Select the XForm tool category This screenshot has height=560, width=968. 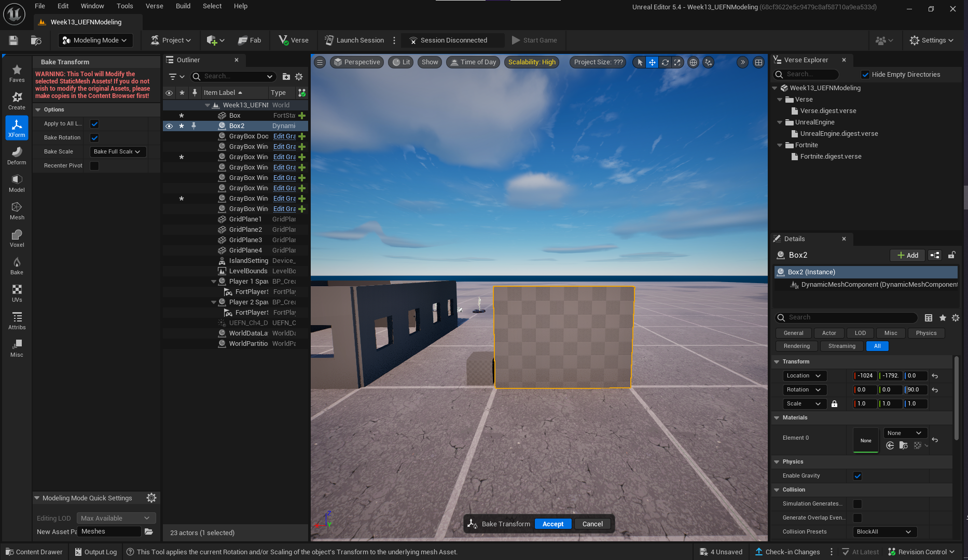pos(17,128)
